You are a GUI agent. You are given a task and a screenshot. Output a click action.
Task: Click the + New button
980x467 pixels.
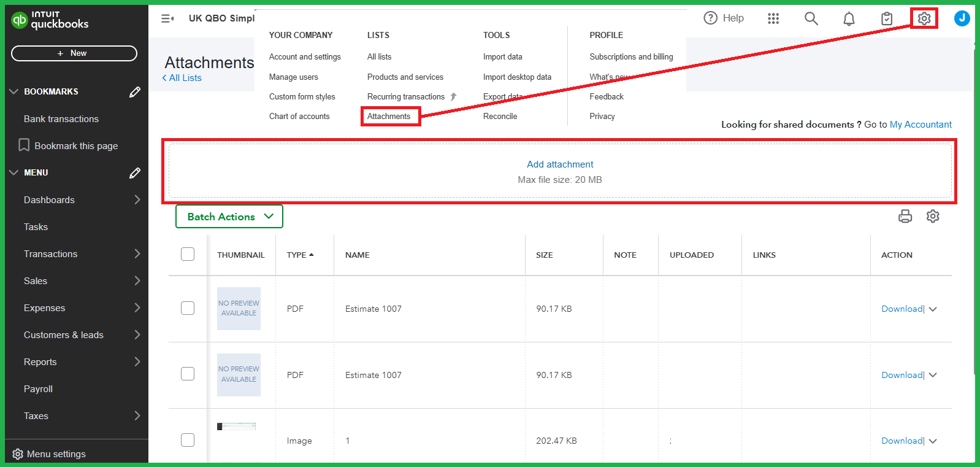(x=74, y=53)
